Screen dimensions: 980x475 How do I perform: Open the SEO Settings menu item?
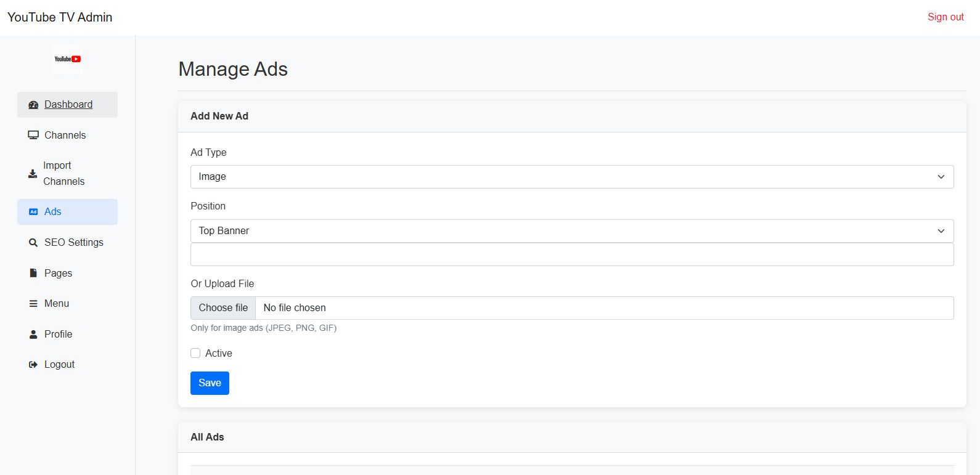click(x=73, y=243)
